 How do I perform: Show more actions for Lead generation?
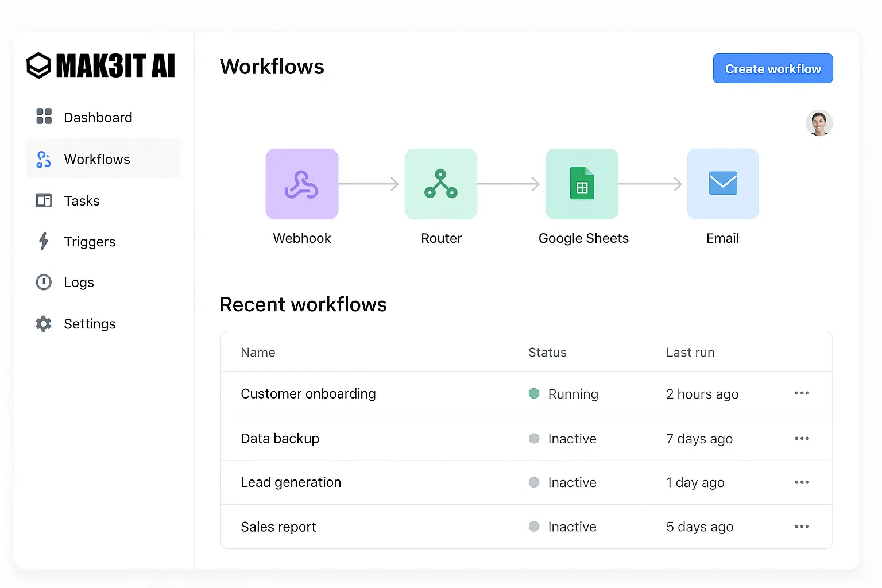pos(802,482)
